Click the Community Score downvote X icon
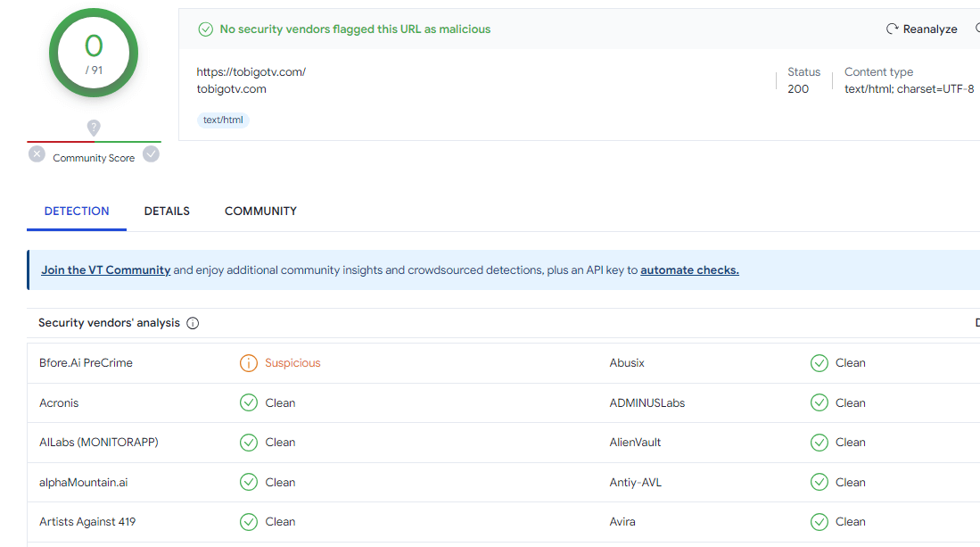980x547 pixels. 37,154
